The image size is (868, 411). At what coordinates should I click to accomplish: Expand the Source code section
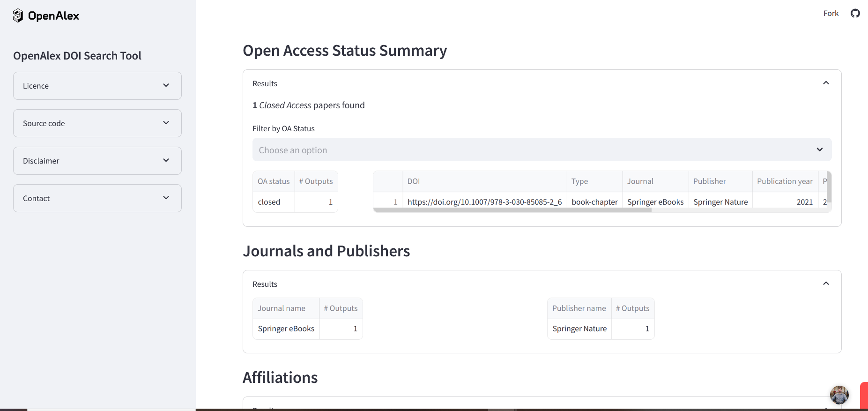pyautogui.click(x=97, y=123)
